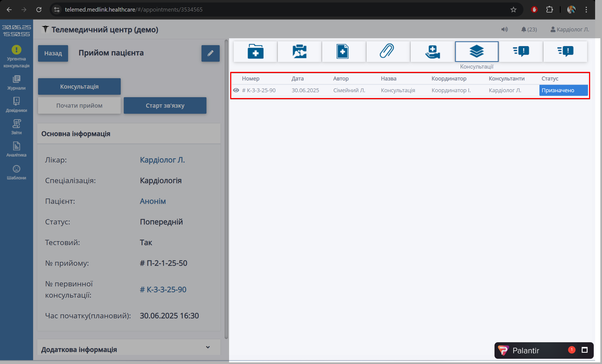
Task: Toggle the sound speaker icon
Action: coord(504,29)
